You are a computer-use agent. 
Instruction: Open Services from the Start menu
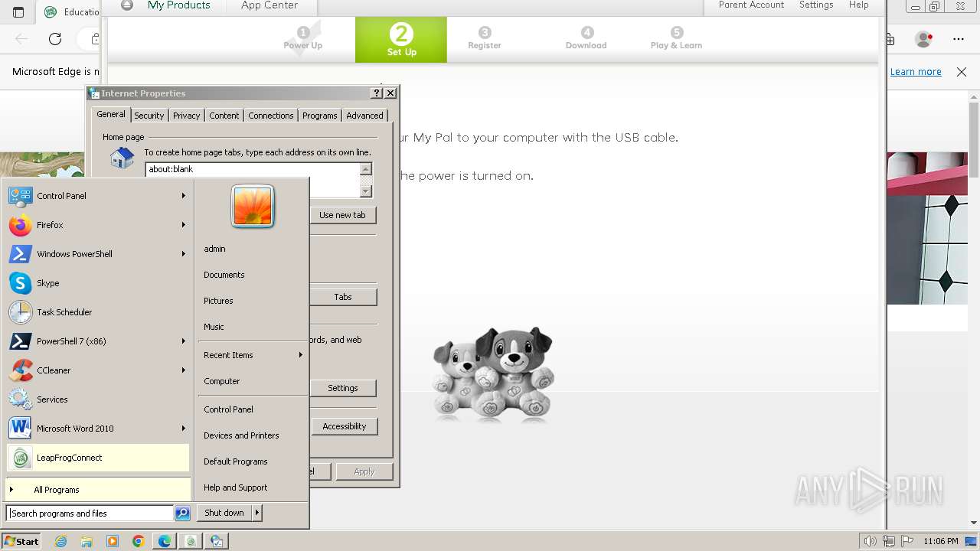pos(97,399)
